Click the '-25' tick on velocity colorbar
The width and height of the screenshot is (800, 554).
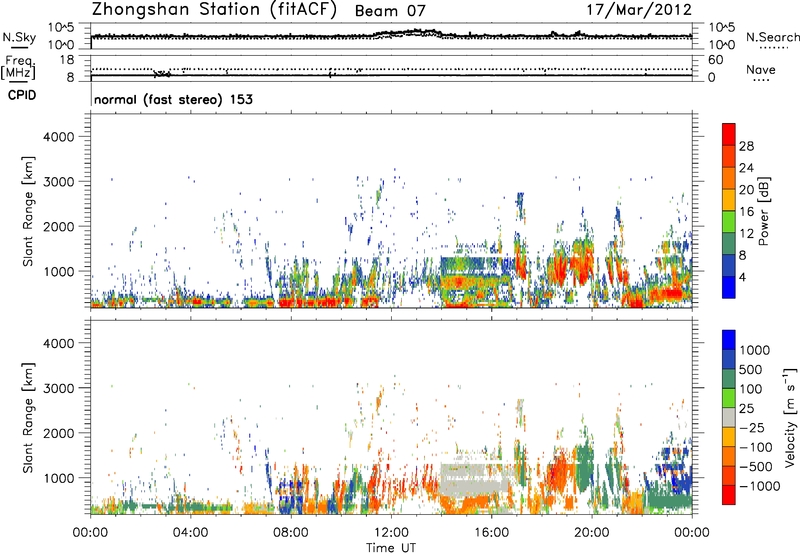click(x=752, y=427)
